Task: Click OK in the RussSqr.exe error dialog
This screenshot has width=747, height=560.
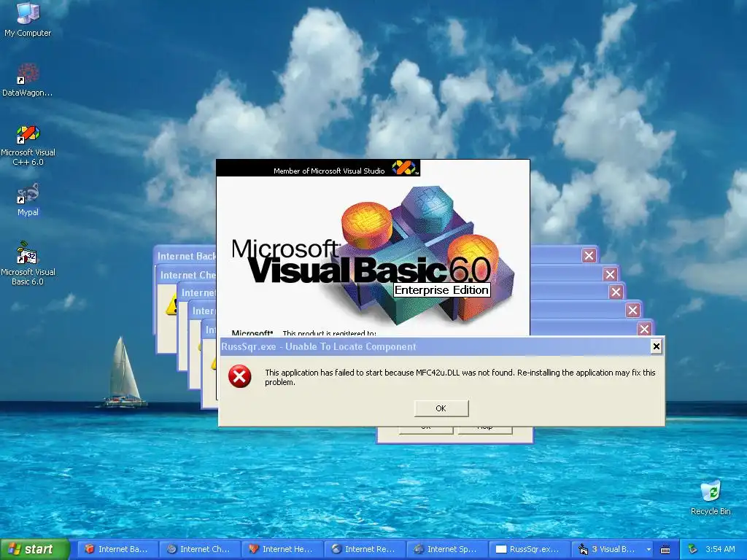Action: 441,408
